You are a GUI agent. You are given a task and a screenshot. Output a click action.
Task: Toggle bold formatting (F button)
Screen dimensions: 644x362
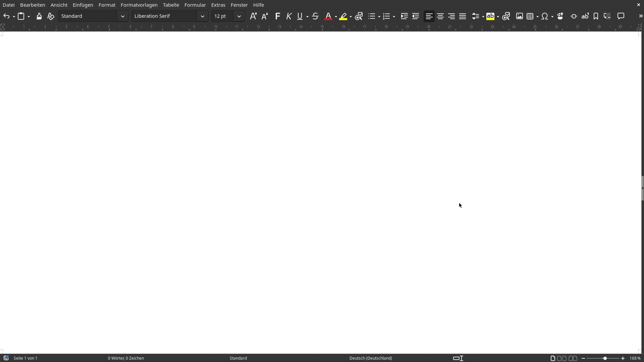(x=277, y=16)
